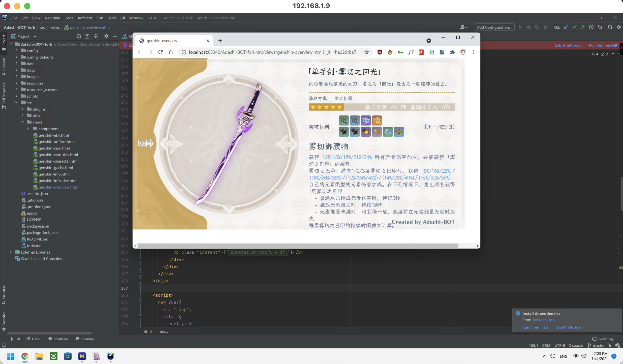Switch to the Terminal tab
Screen dimensions: 623x364
88,339
